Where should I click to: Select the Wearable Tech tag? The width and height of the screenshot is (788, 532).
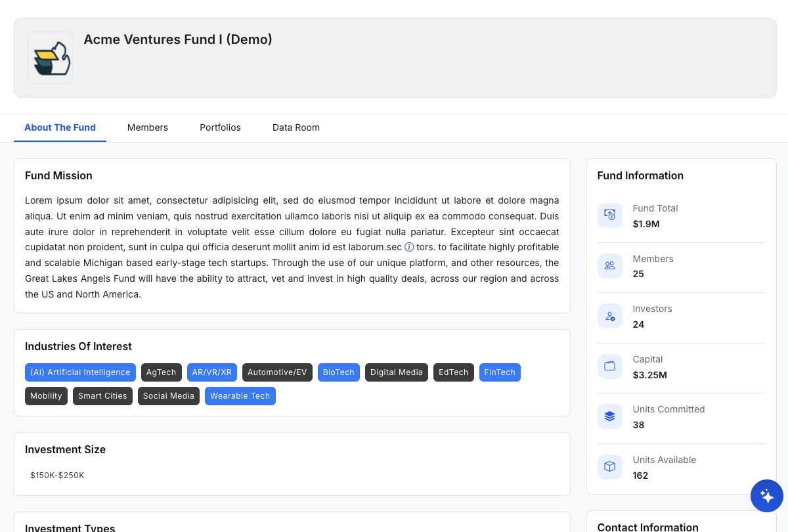[x=240, y=396]
